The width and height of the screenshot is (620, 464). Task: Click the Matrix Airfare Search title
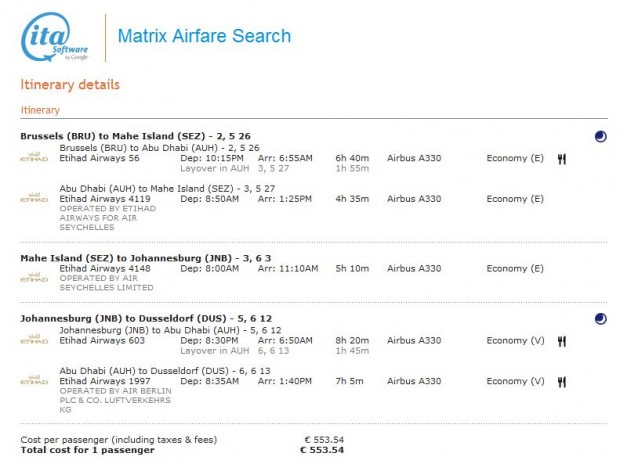point(204,36)
